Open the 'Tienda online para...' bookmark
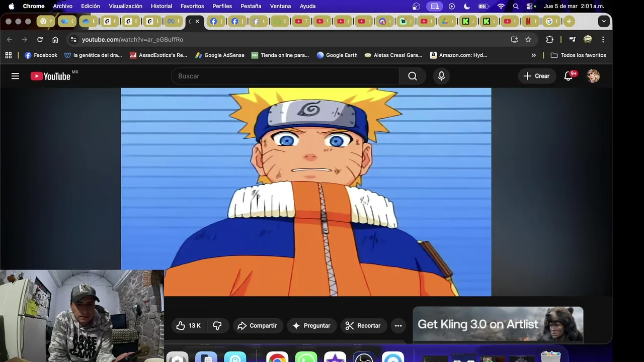Screen dimensions: 644x362 pyautogui.click(x=280, y=55)
